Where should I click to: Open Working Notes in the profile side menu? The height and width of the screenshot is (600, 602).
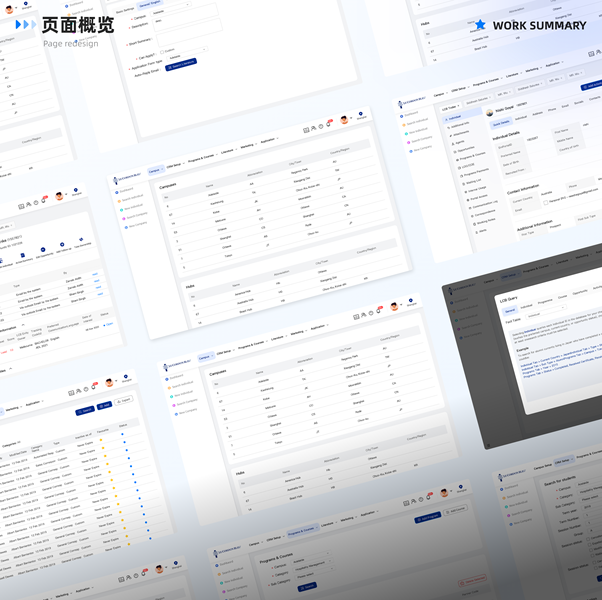tap(485, 221)
